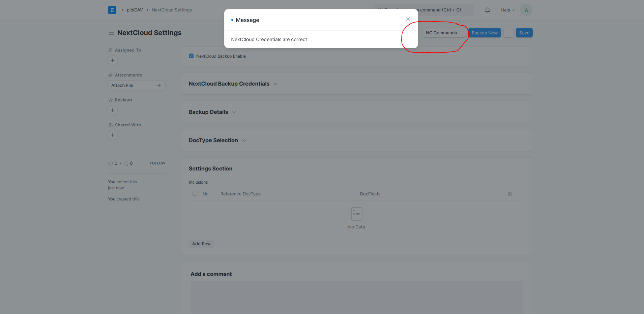Click the search command bar
This screenshot has width=644, height=314.
tap(423, 10)
